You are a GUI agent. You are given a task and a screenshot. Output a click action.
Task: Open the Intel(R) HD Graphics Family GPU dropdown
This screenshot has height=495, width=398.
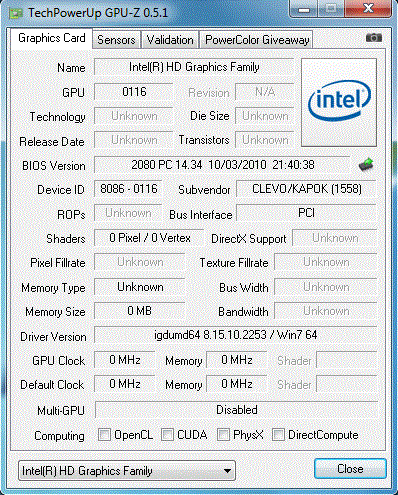click(x=127, y=470)
